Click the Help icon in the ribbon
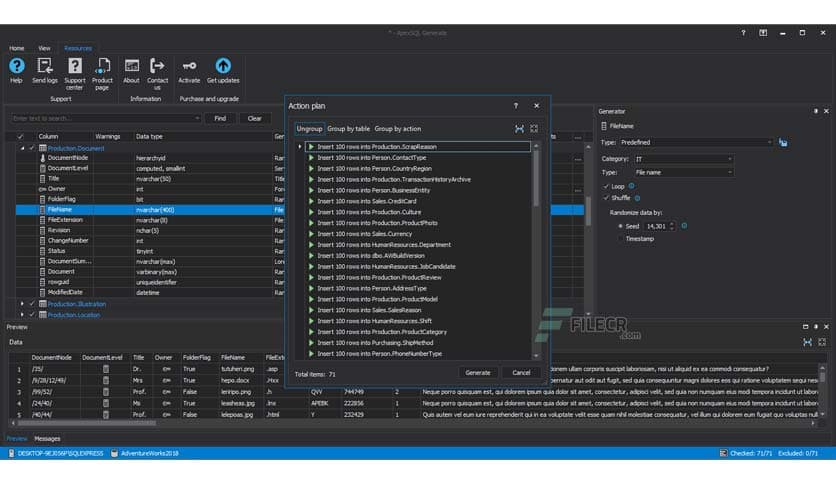 pyautogui.click(x=16, y=66)
